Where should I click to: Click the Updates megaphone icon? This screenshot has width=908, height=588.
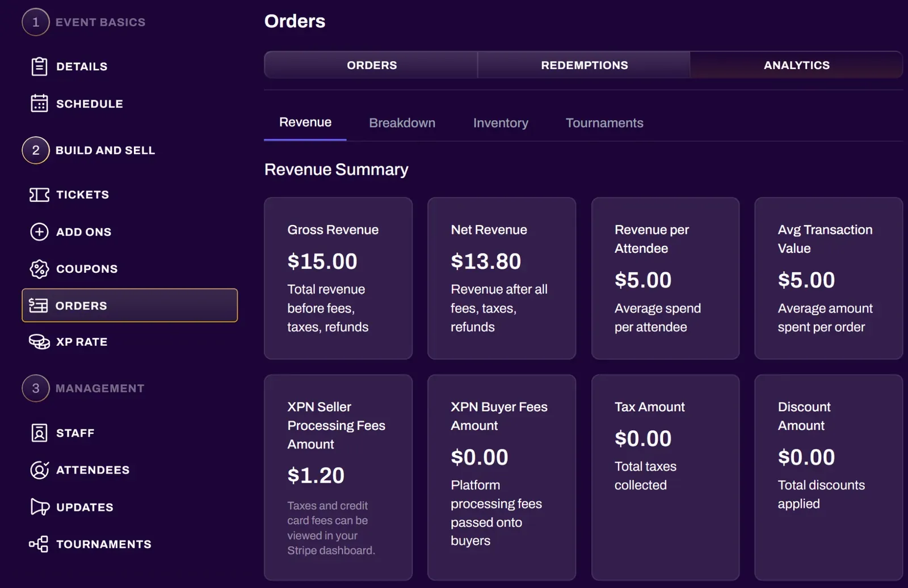[40, 507]
